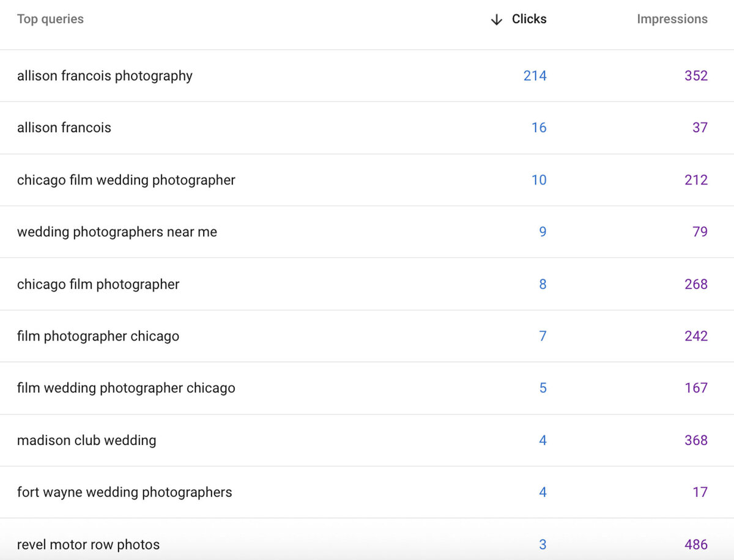Sort results by the Impressions column
Viewport: 734px width, 560px height.
(672, 19)
